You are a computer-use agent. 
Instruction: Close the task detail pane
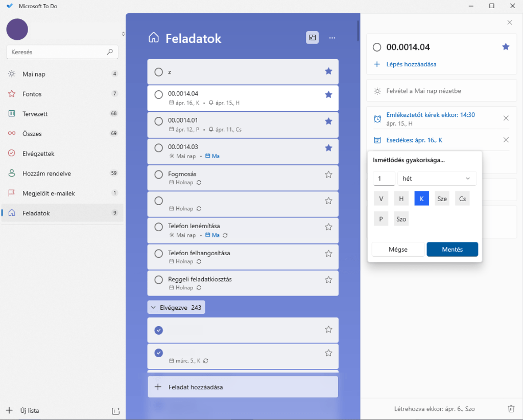[x=509, y=22]
